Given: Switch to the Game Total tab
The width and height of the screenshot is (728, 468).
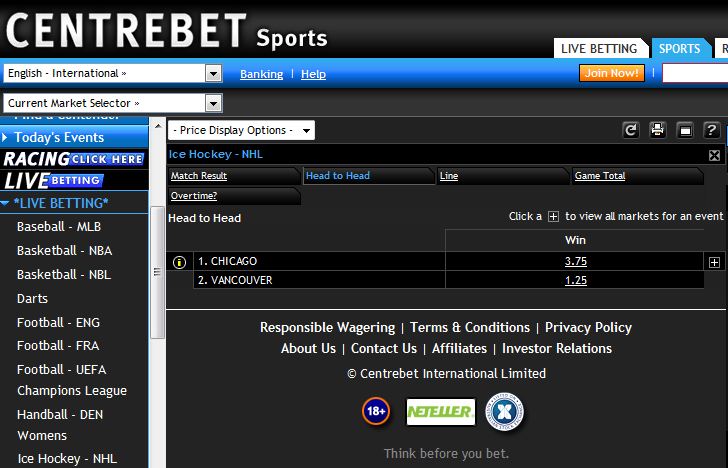Looking at the screenshot, I should point(600,176).
